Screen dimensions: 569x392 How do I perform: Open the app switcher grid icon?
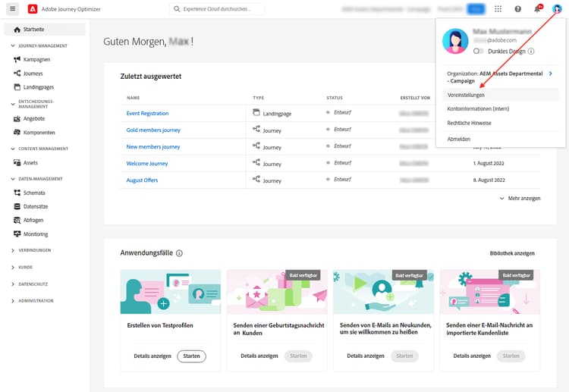tap(498, 9)
